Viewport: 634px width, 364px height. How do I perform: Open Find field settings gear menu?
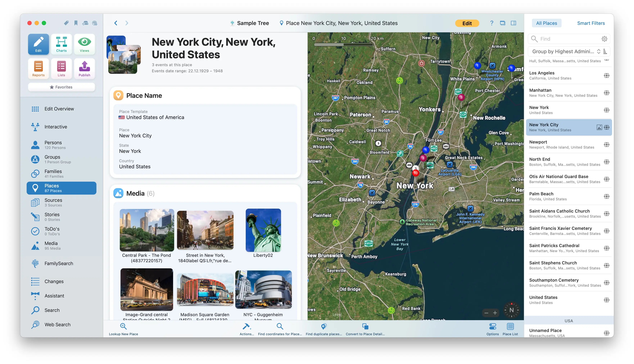(604, 39)
